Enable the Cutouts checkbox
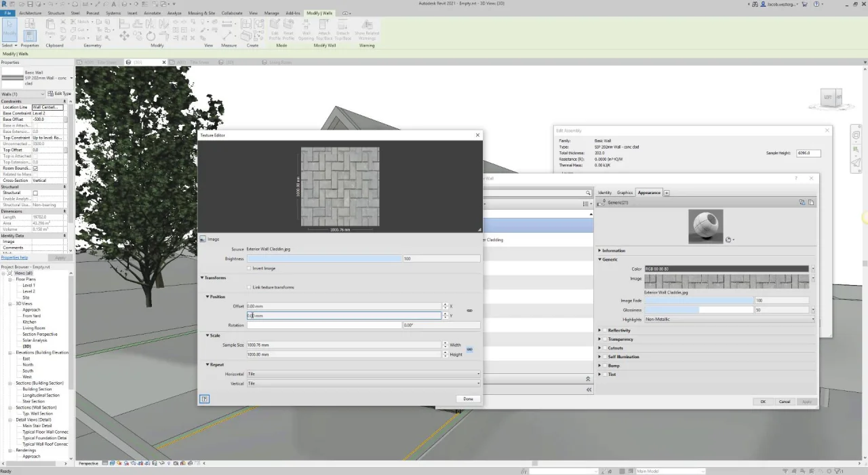This screenshot has height=475, width=868. pyautogui.click(x=606, y=348)
